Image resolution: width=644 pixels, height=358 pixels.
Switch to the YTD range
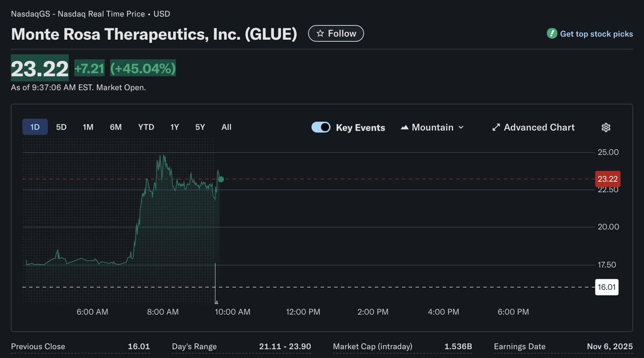click(146, 127)
